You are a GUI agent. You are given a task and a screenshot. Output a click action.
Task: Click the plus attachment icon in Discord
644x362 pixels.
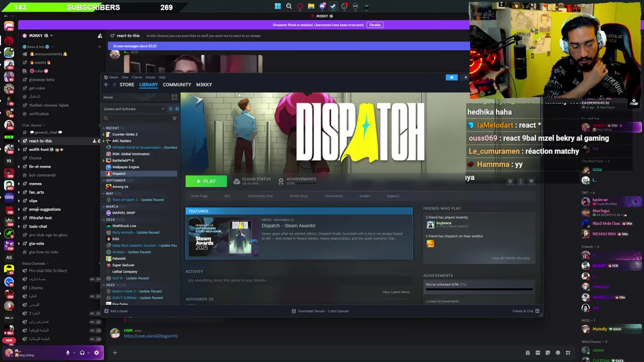click(x=115, y=353)
